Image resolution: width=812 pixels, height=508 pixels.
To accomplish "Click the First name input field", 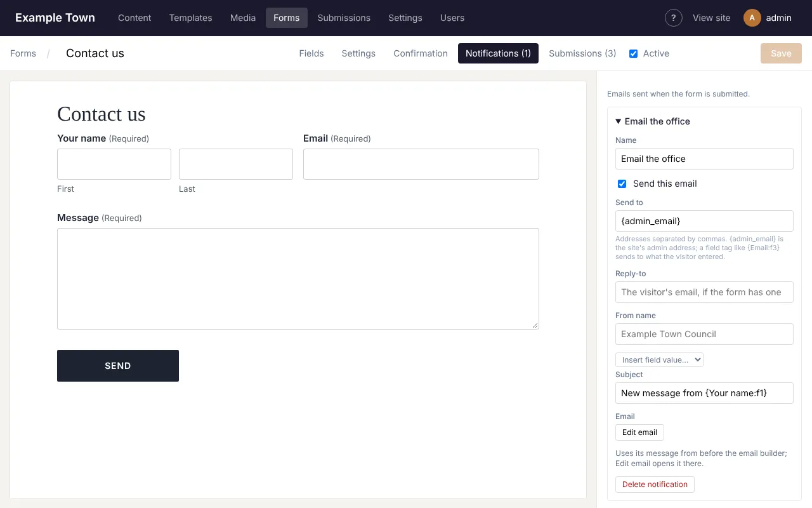I will (114, 164).
